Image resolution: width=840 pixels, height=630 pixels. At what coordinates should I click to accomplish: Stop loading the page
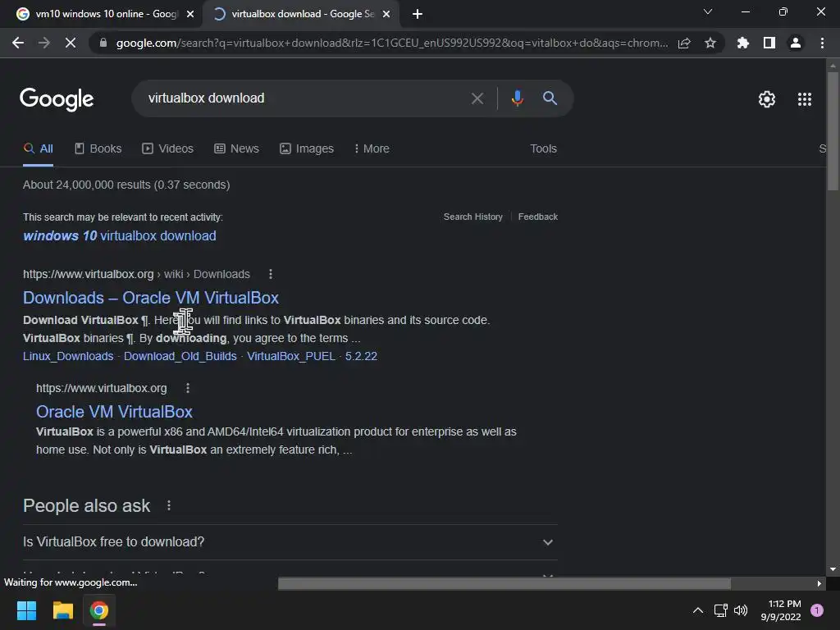(x=71, y=43)
